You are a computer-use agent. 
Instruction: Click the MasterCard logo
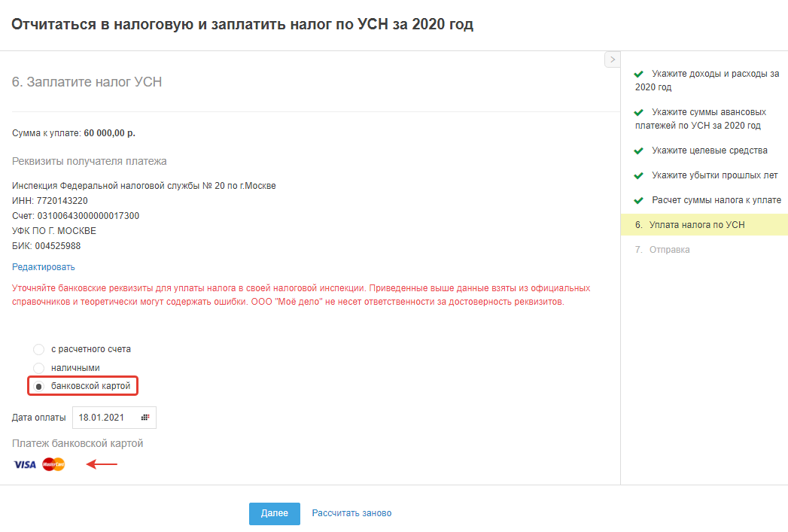point(53,464)
